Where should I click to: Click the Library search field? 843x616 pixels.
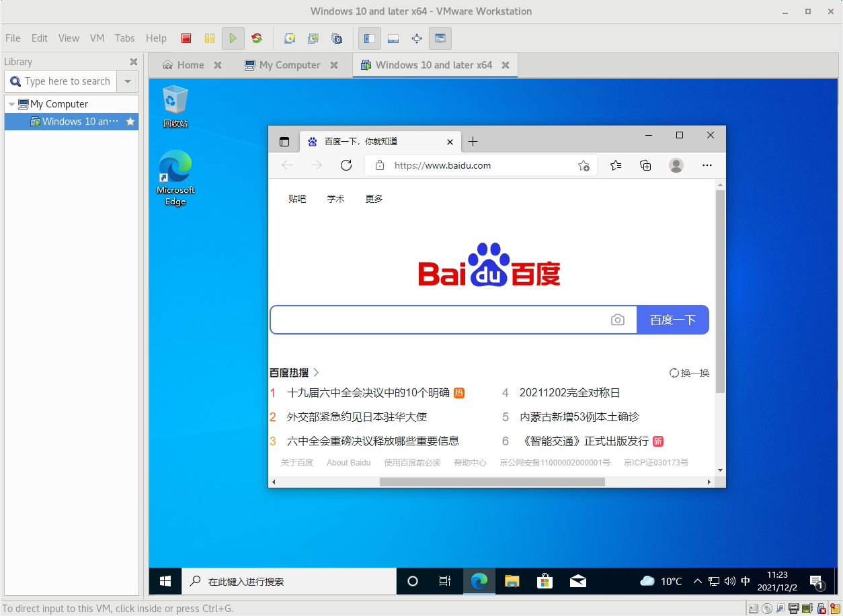coord(62,81)
